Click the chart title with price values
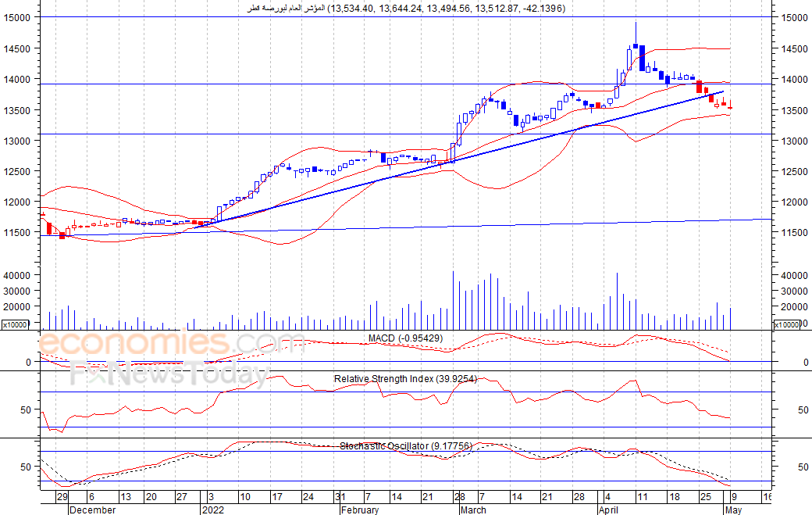 (x=407, y=9)
